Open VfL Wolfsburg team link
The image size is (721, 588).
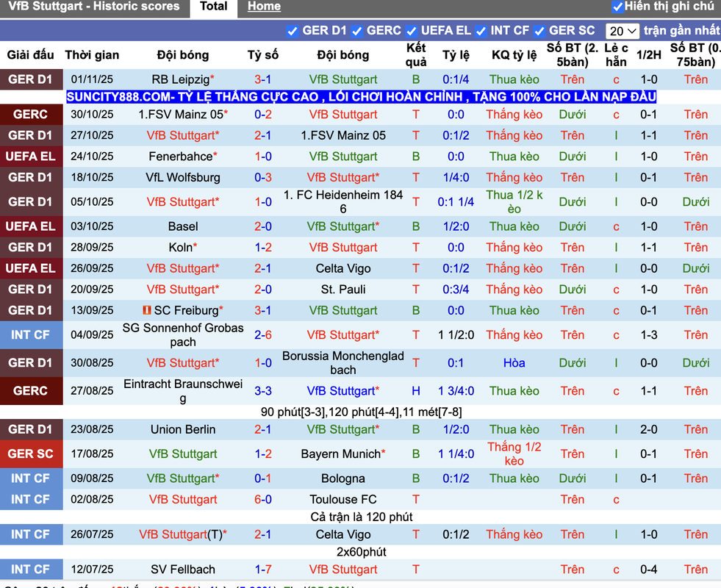coord(183,177)
